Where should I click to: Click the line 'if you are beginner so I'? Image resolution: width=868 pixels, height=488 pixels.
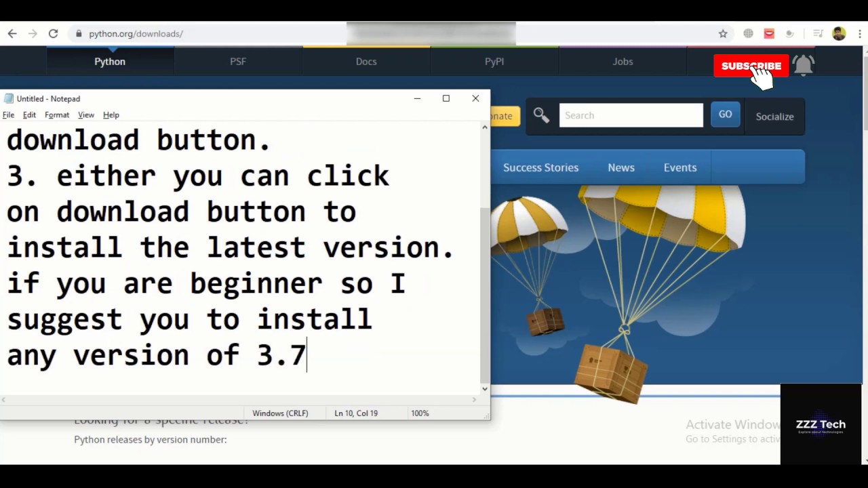(x=206, y=284)
